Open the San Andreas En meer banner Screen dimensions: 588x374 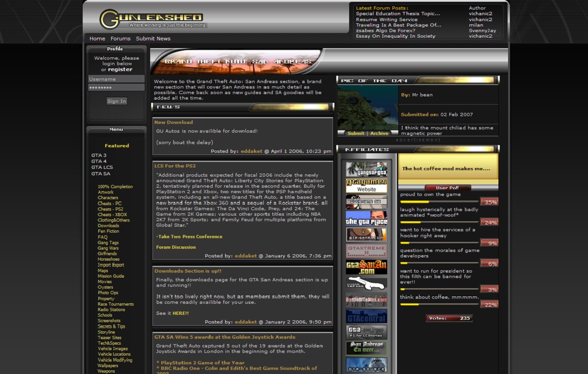tap(366, 348)
